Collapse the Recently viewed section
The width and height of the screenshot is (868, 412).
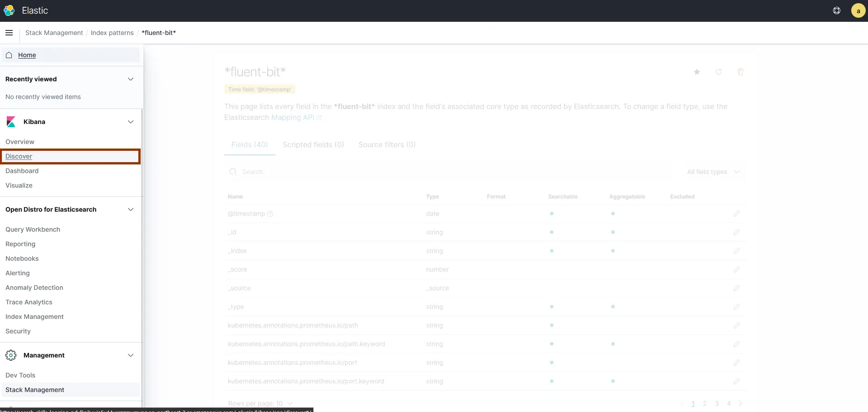(x=131, y=79)
